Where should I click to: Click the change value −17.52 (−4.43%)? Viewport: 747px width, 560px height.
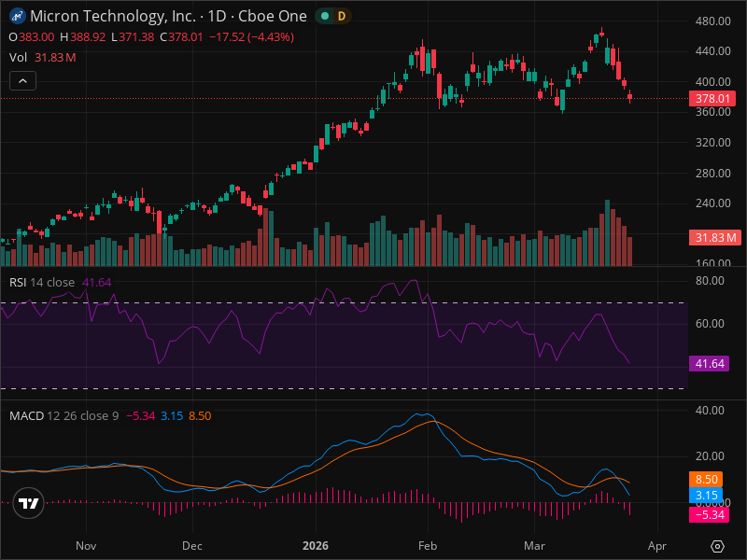pyautogui.click(x=251, y=37)
